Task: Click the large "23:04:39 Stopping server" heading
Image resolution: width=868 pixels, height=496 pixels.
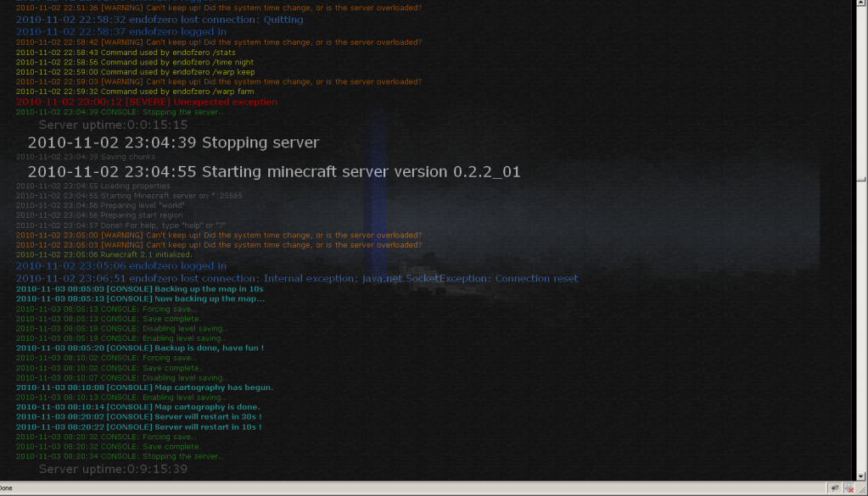Action: point(173,142)
